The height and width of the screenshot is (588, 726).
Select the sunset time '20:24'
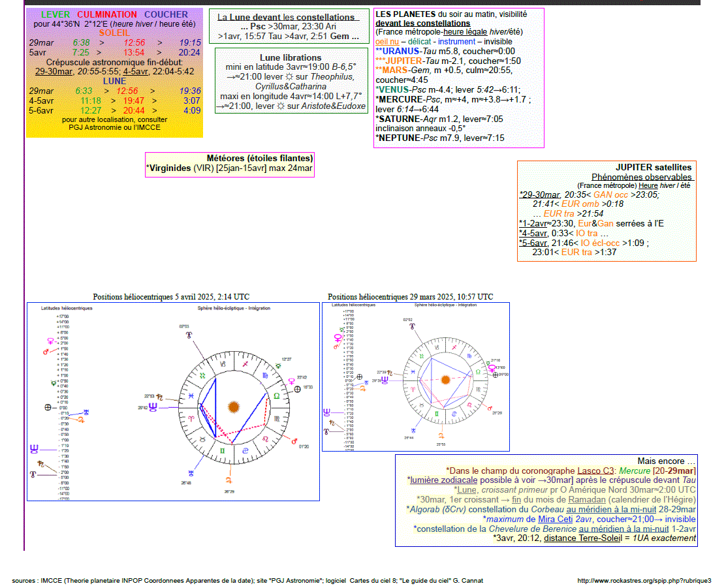(x=189, y=52)
